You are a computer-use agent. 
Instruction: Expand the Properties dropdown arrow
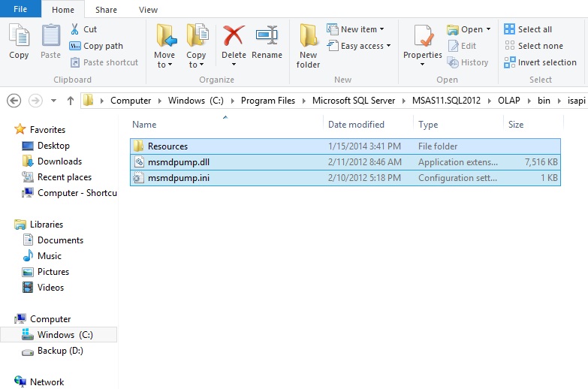[422, 64]
